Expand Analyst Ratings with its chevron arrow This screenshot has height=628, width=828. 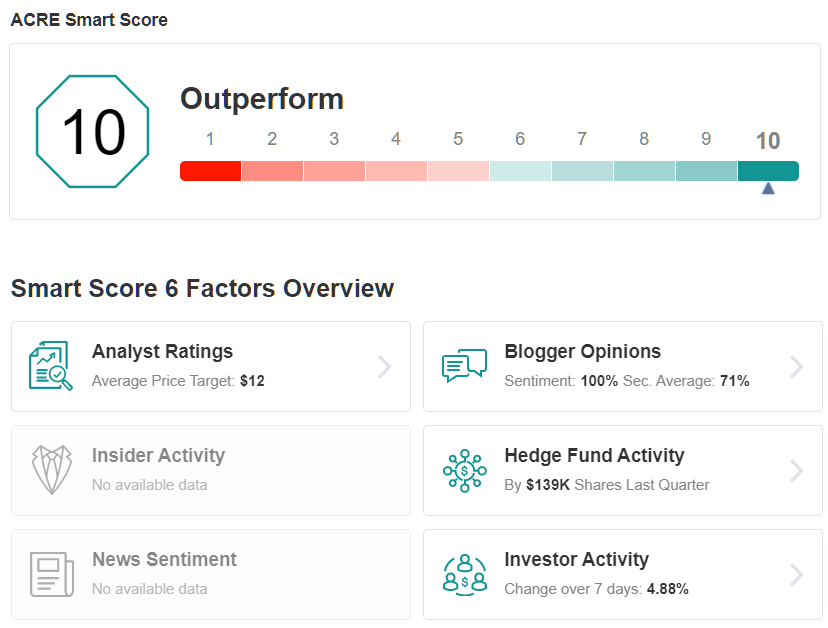[385, 367]
